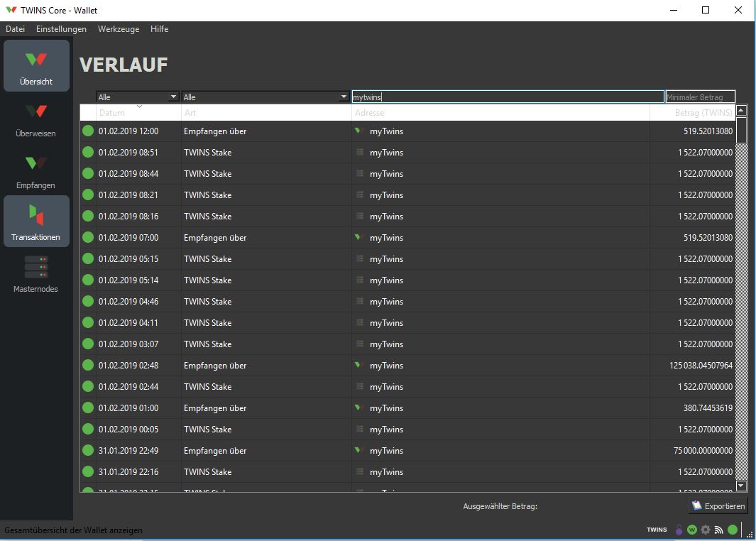This screenshot has height=541, width=756.
Task: Click date 01.02.2019 08:21
Action: tap(128, 195)
